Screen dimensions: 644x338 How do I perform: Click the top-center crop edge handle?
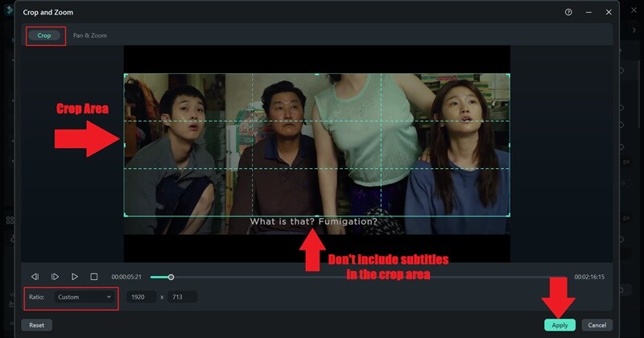[316, 74]
